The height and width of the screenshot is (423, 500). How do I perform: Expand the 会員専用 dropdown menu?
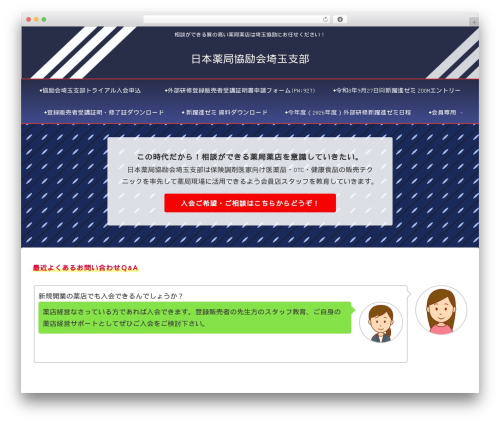[x=446, y=112]
